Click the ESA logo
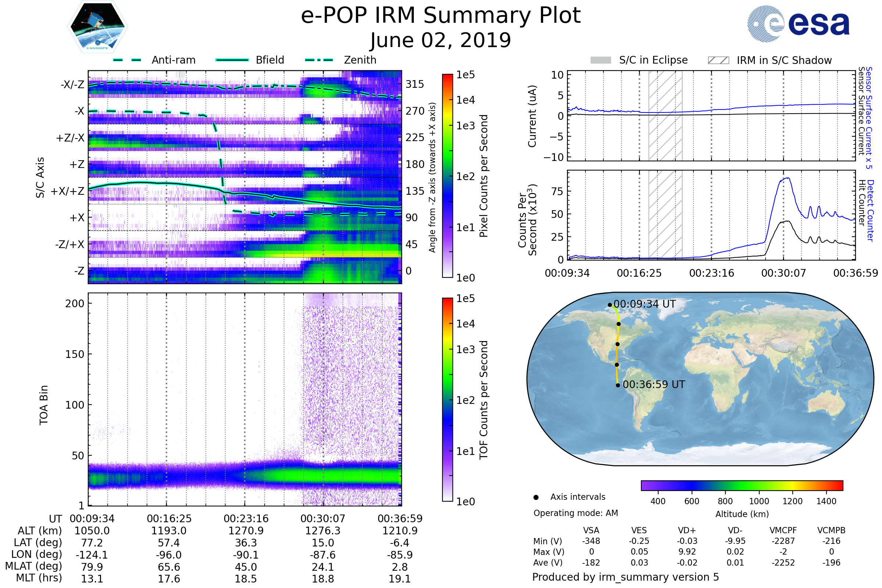 click(x=799, y=24)
